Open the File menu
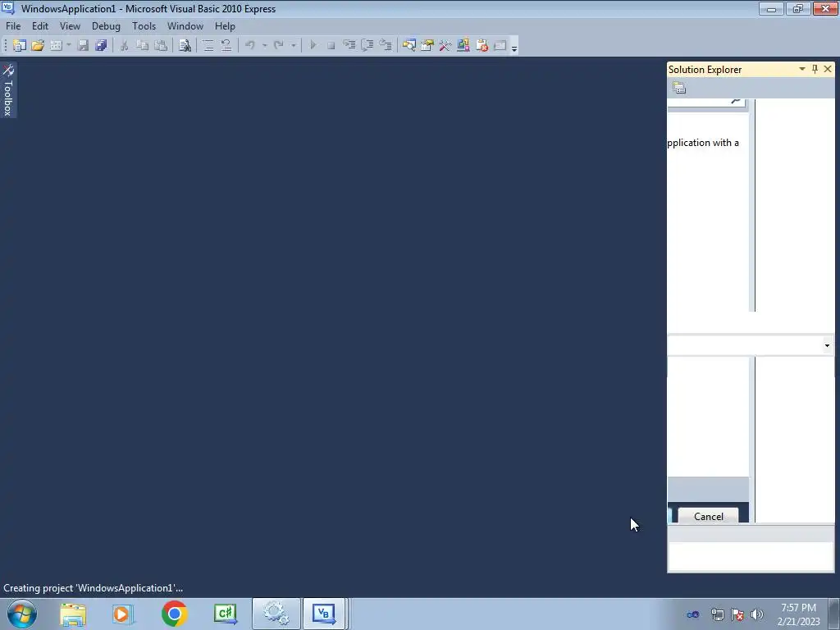Image resolution: width=840 pixels, height=630 pixels. pos(13,25)
